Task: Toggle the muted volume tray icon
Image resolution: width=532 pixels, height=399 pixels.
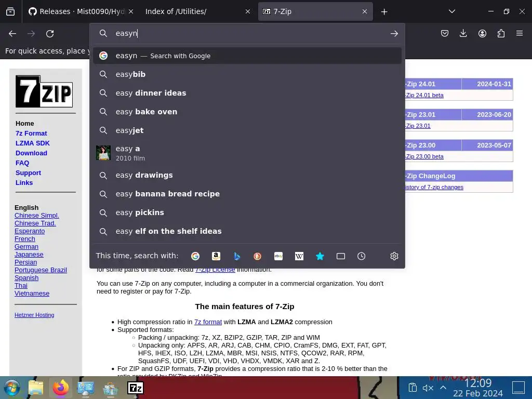Action: (428, 388)
